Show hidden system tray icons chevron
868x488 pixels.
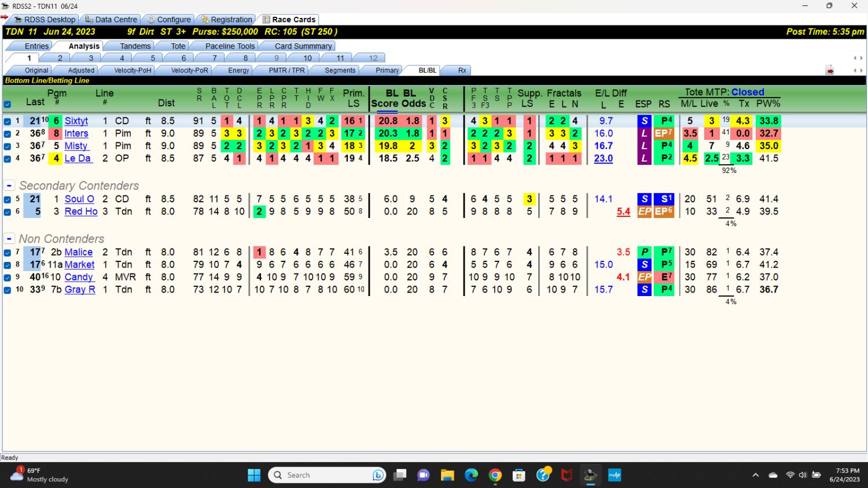[x=755, y=475]
